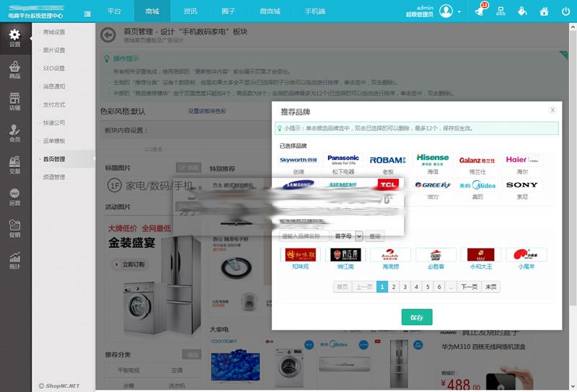Pick the 俏江南 candidate brand
577x392 pixels.
(345, 259)
